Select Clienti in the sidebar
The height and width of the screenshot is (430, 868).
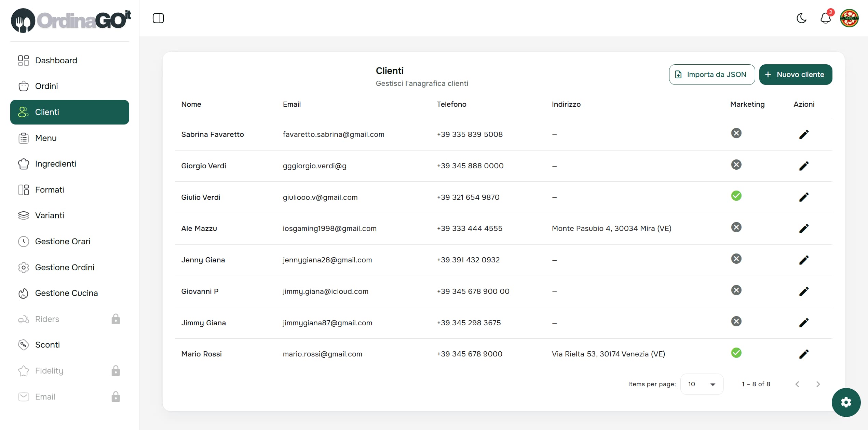(x=70, y=112)
